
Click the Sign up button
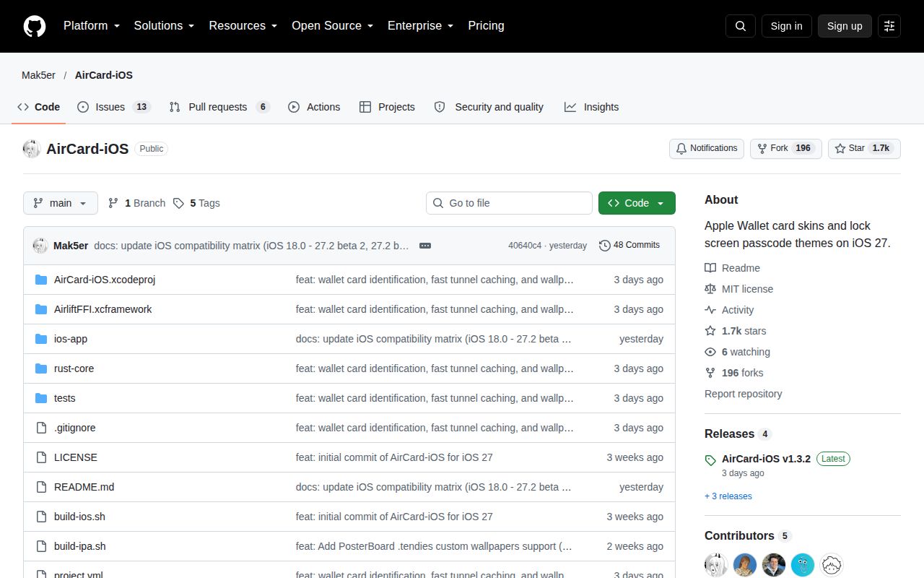click(x=845, y=26)
